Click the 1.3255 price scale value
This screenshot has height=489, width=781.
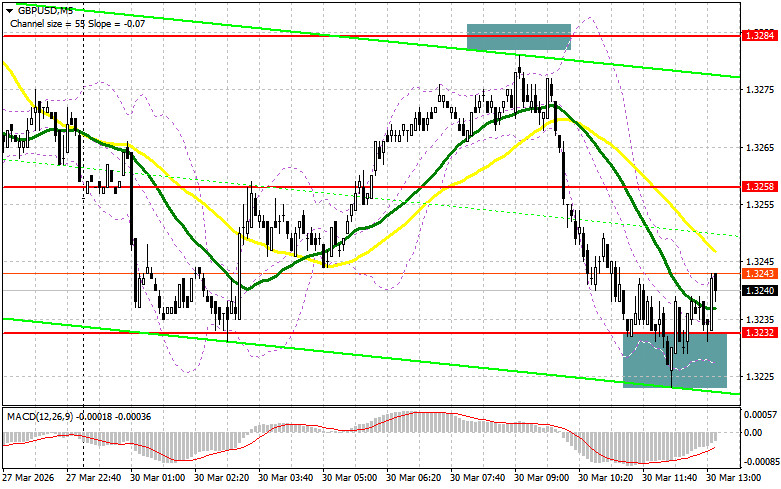pos(760,204)
